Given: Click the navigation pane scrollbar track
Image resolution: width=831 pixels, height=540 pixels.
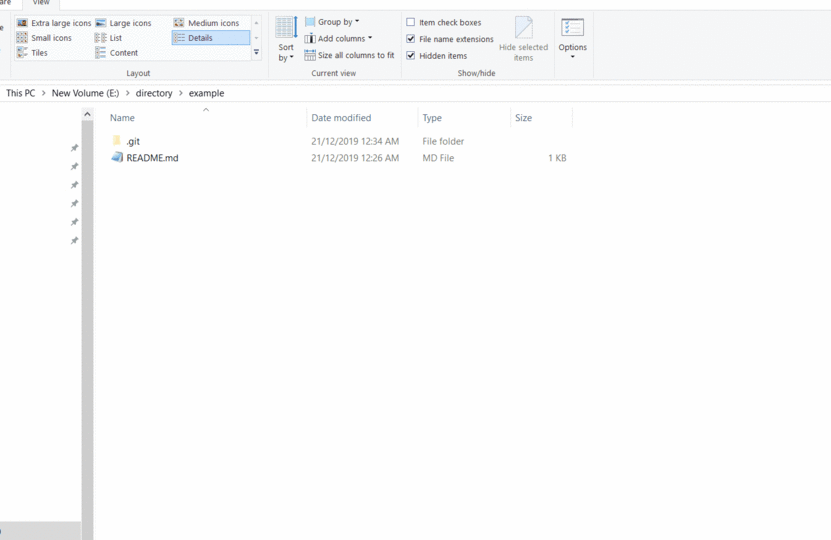Looking at the screenshot, I should tap(87, 330).
